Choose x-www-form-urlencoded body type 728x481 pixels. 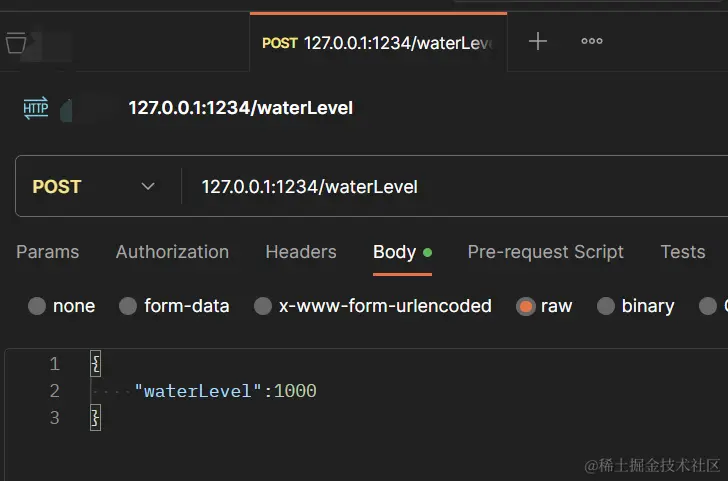[x=263, y=306]
